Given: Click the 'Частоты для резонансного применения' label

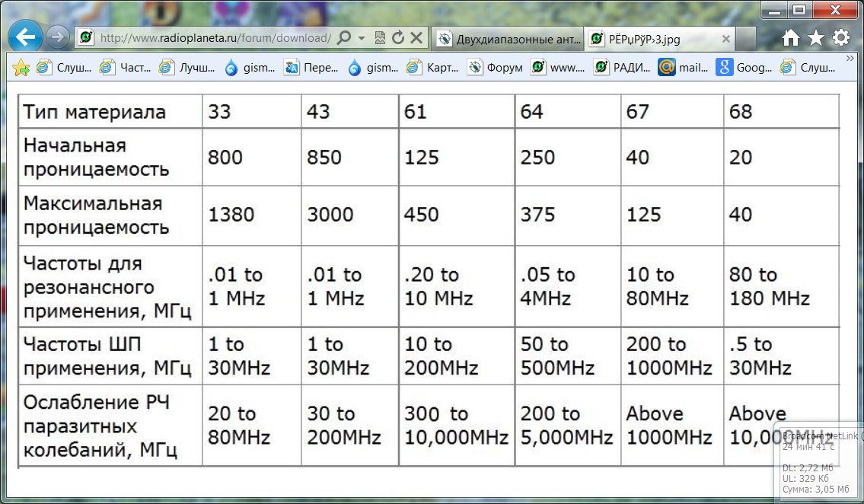Looking at the screenshot, I should (x=107, y=287).
